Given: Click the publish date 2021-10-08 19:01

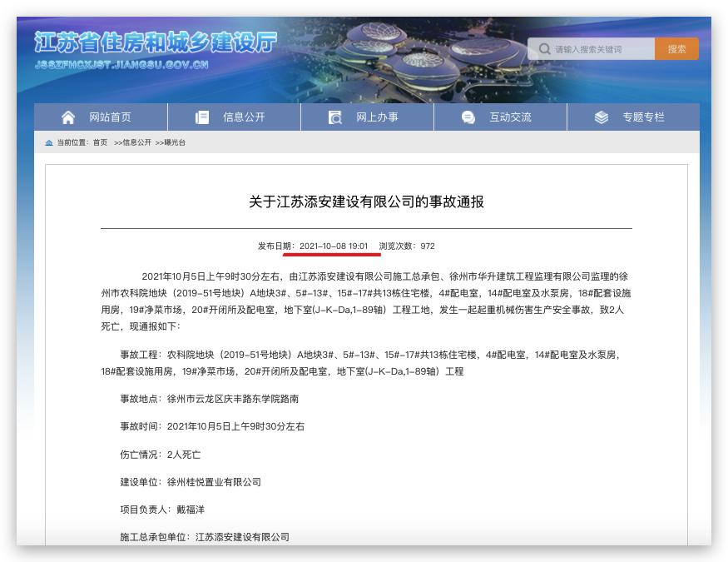Looking at the screenshot, I should [x=334, y=246].
